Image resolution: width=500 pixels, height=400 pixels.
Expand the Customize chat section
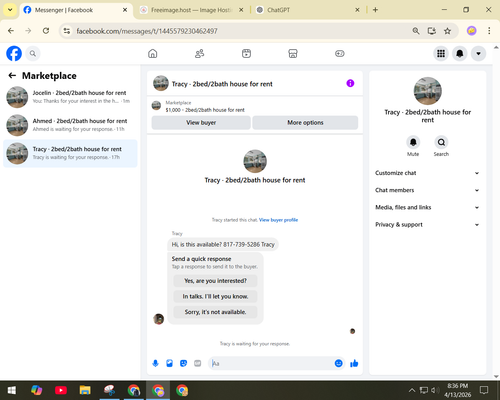coord(427,173)
